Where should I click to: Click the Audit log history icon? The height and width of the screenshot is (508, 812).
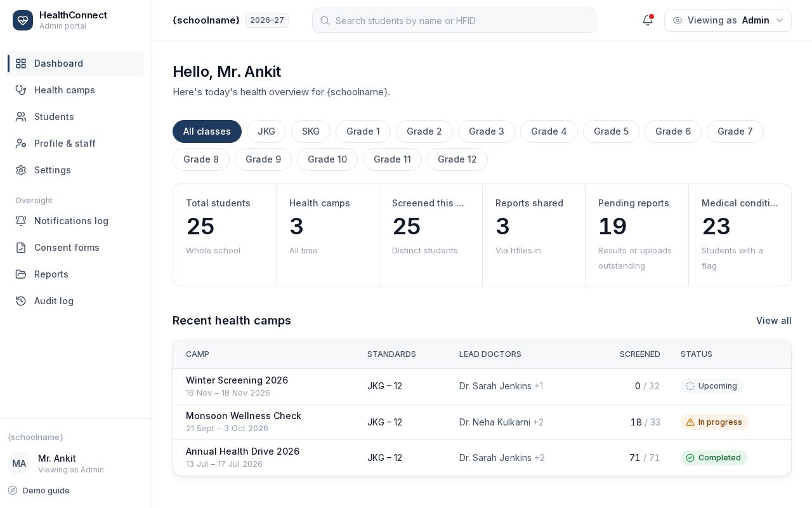click(x=21, y=301)
